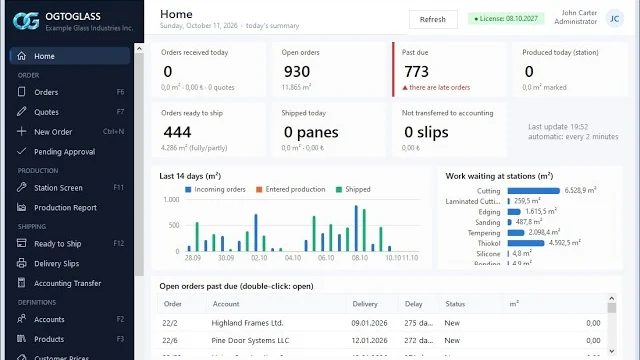Click the red late orders warning triangle
The width and height of the screenshot is (640, 360).
[405, 87]
